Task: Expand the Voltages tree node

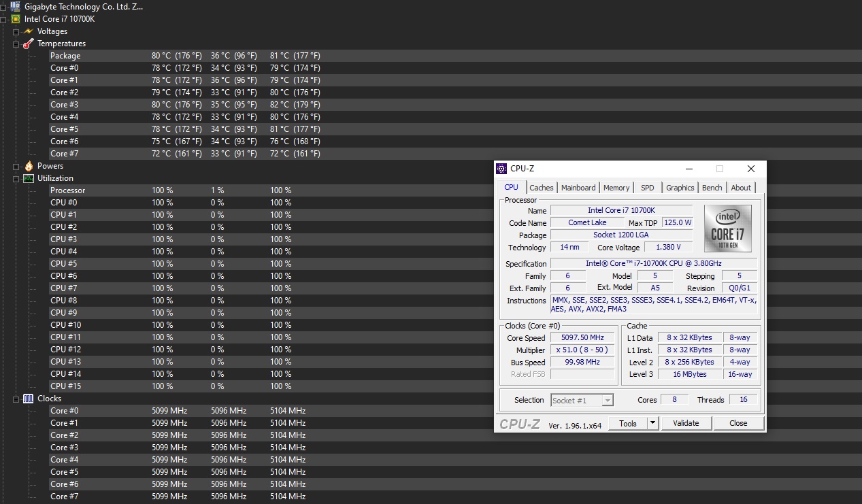Action: tap(16, 31)
